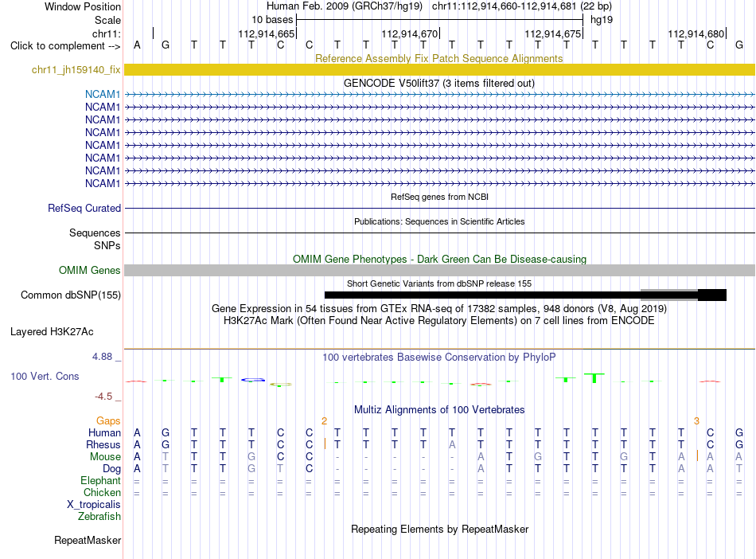This screenshot has width=756, height=559.
Task: Open Short Genetic Variants from dbSNP release 155 title
Action: (x=438, y=283)
